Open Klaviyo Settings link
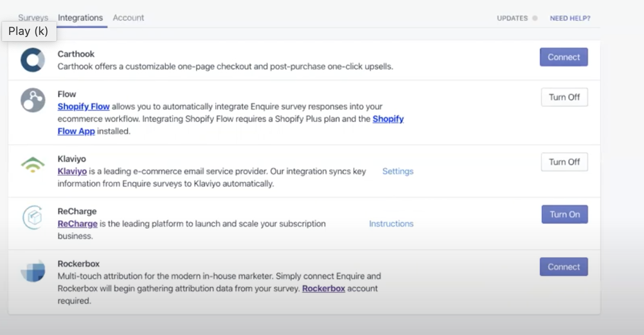Screen dimensions: 644x335 point(397,171)
